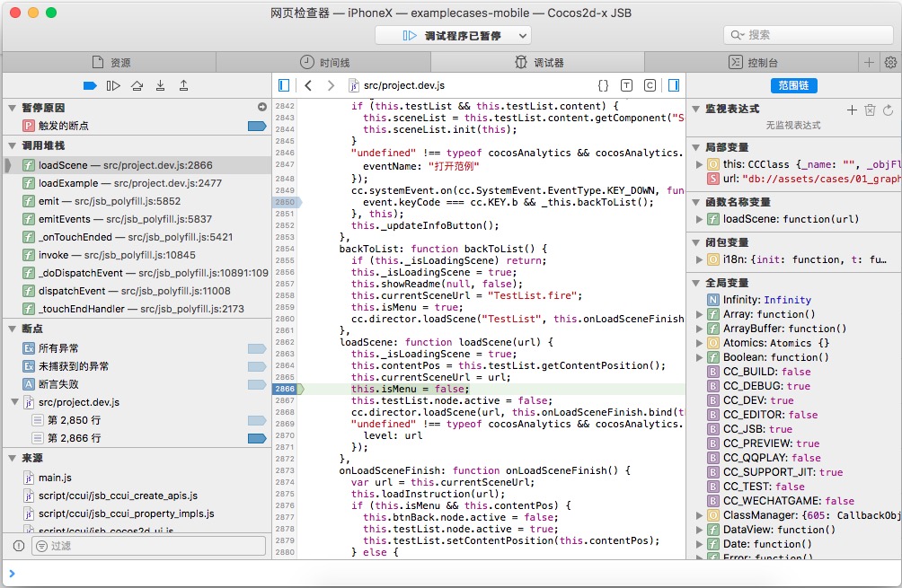Collapse src/project.dev.js breakpoint group
Image resolution: width=902 pixels, height=588 pixels.
click(15, 402)
